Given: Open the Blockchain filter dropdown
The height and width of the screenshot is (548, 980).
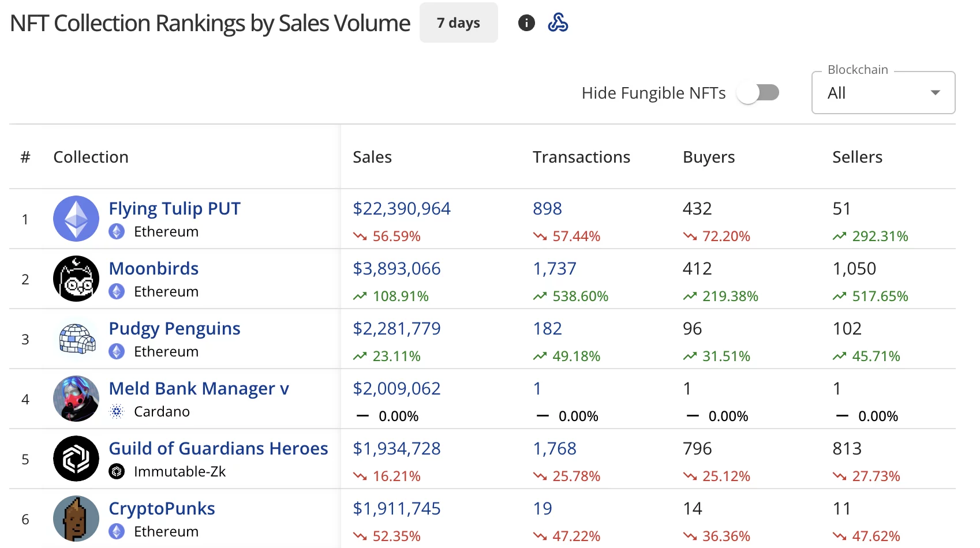Looking at the screenshot, I should (882, 92).
